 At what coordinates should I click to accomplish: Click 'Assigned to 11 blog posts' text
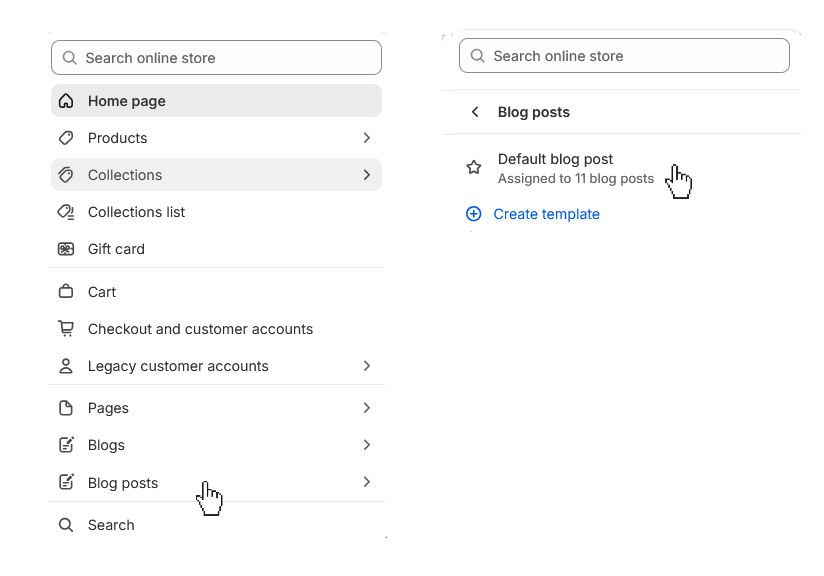(575, 179)
